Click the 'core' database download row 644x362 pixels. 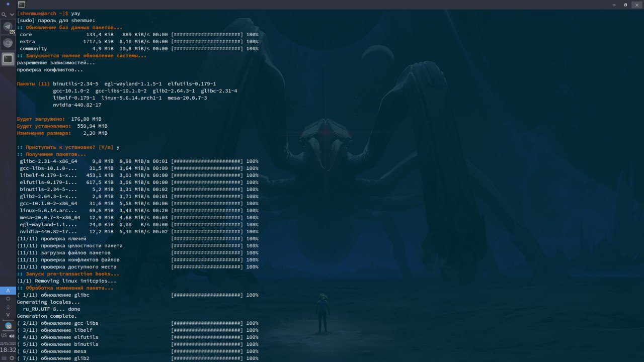point(139,35)
